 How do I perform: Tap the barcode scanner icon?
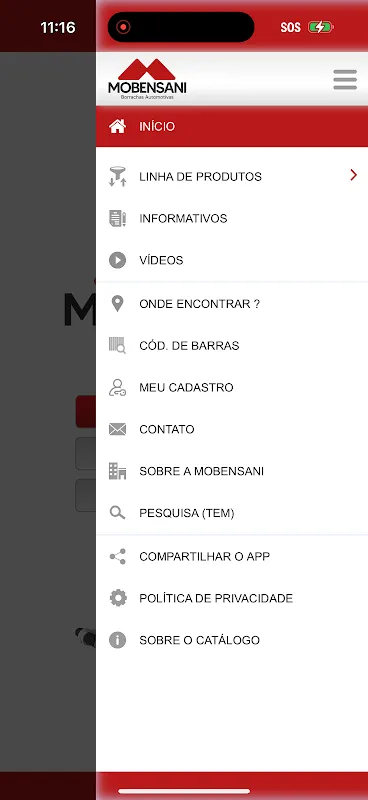tap(117, 345)
